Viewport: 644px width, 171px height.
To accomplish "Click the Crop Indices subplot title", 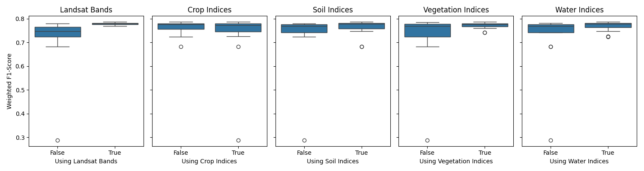I will [x=210, y=10].
